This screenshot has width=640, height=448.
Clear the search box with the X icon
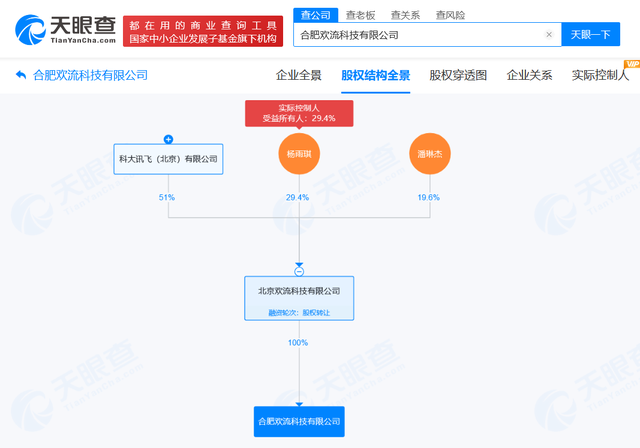(549, 35)
